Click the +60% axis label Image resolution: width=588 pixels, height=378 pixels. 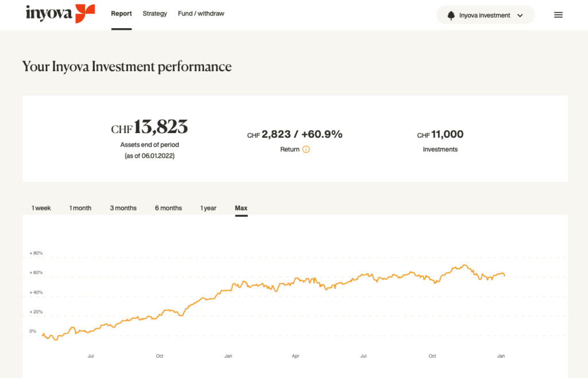(x=36, y=272)
